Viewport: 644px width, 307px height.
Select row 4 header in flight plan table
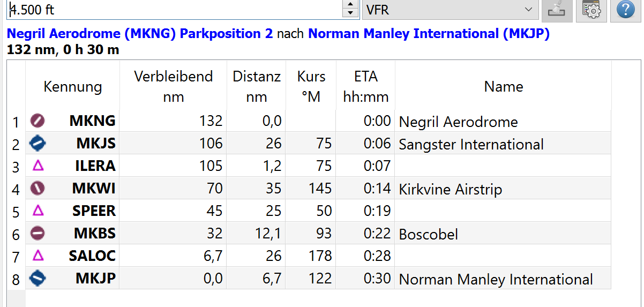(x=16, y=189)
